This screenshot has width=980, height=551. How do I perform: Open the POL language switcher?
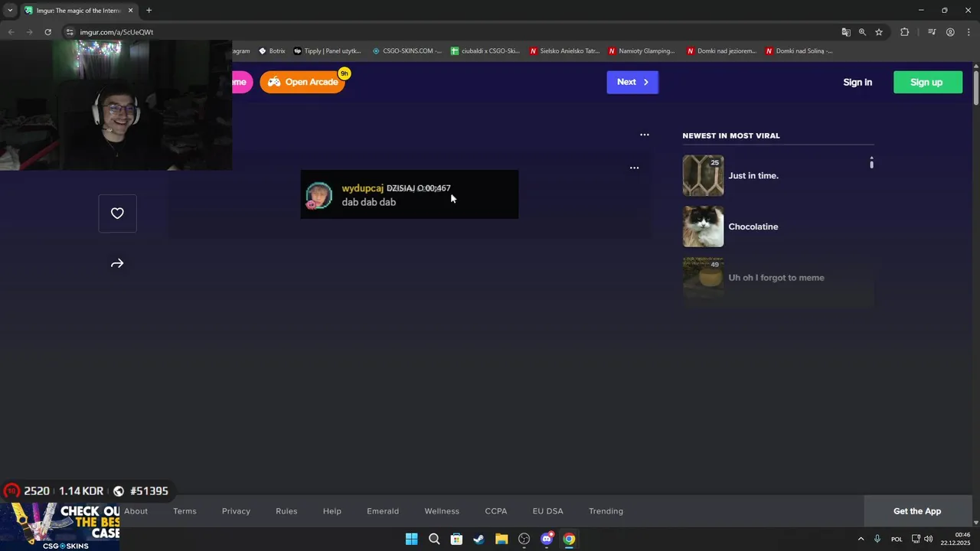pyautogui.click(x=897, y=539)
